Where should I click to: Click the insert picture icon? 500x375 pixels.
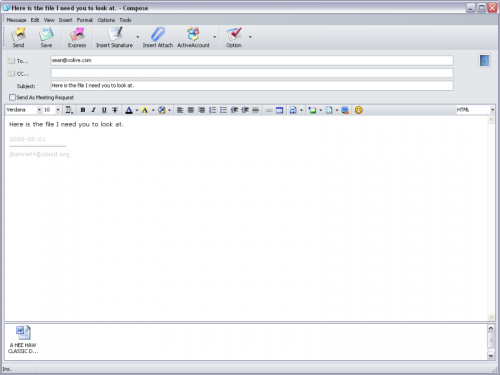coord(312,110)
